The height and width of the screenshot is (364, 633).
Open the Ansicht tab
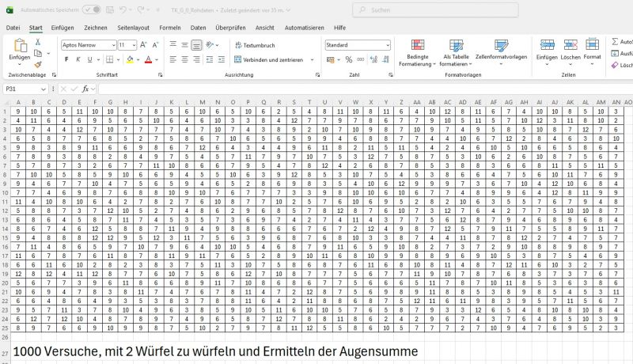pyautogui.click(x=265, y=28)
